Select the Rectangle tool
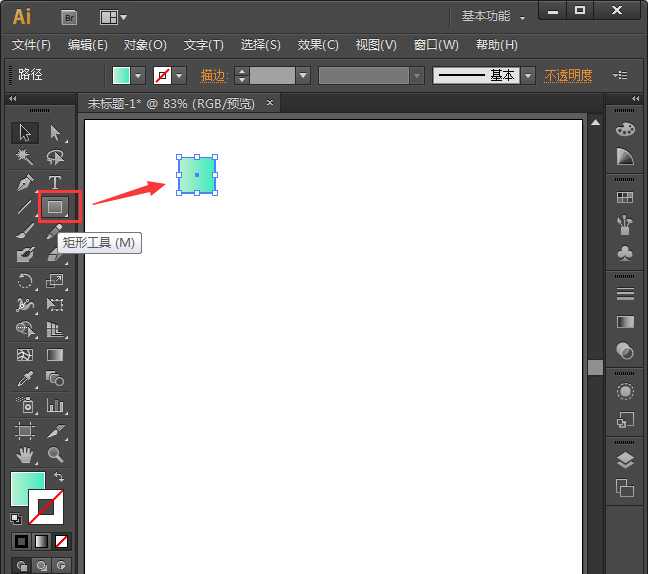Image resolution: width=648 pixels, height=574 pixels. tap(55, 207)
